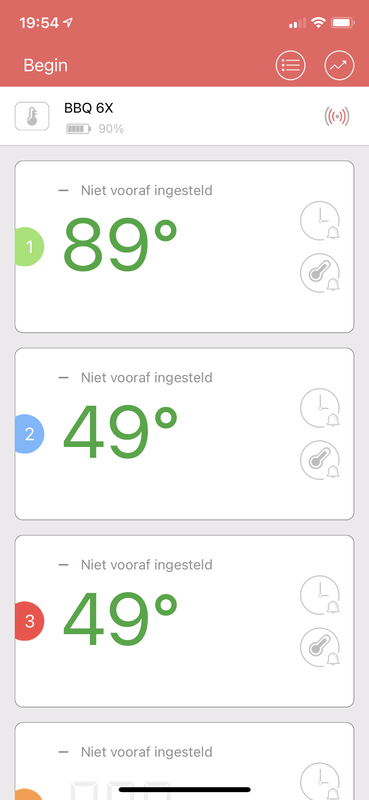The image size is (369, 800).
Task: Open the temperature graph chart icon
Action: click(x=339, y=65)
